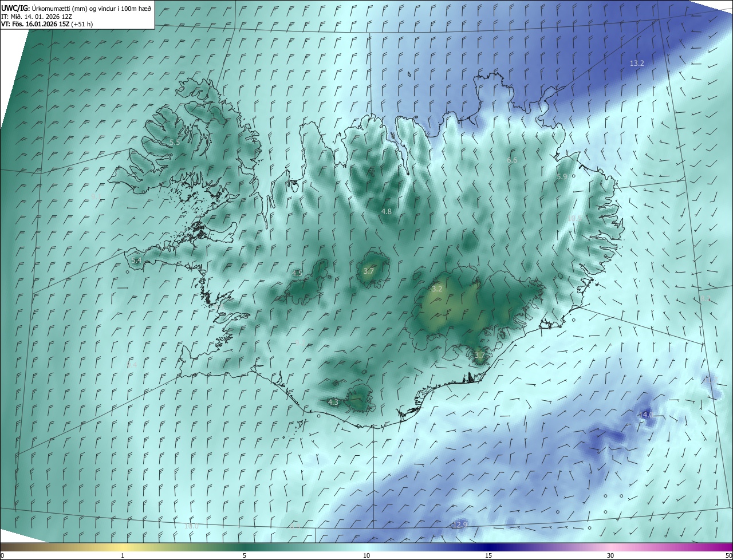Click the 5.4 value label on the map

136,261
